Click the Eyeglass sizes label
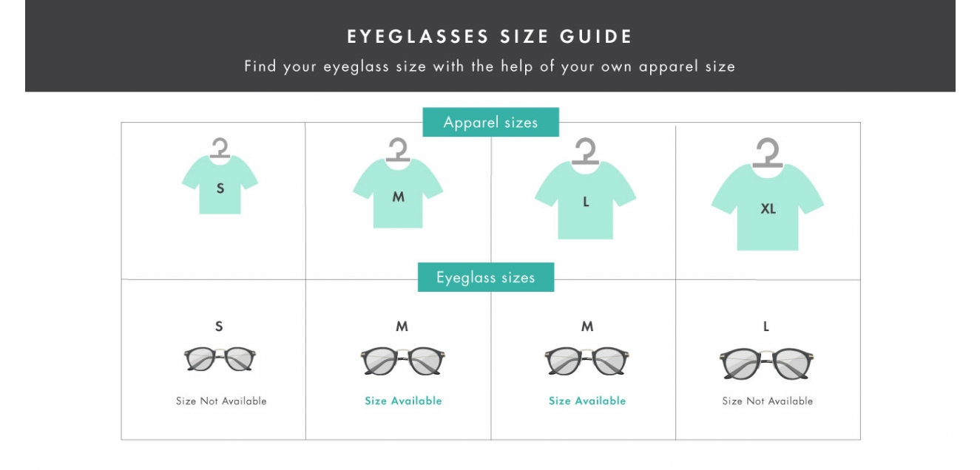 pyautogui.click(x=485, y=278)
